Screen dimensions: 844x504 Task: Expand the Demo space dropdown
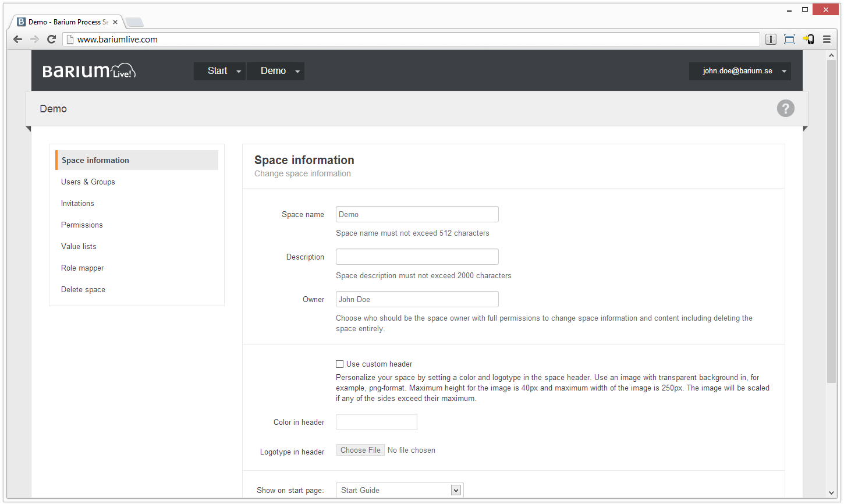pyautogui.click(x=275, y=71)
